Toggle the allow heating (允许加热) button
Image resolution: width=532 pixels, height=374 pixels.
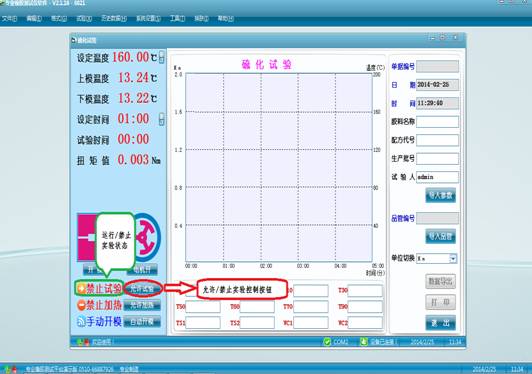[142, 305]
